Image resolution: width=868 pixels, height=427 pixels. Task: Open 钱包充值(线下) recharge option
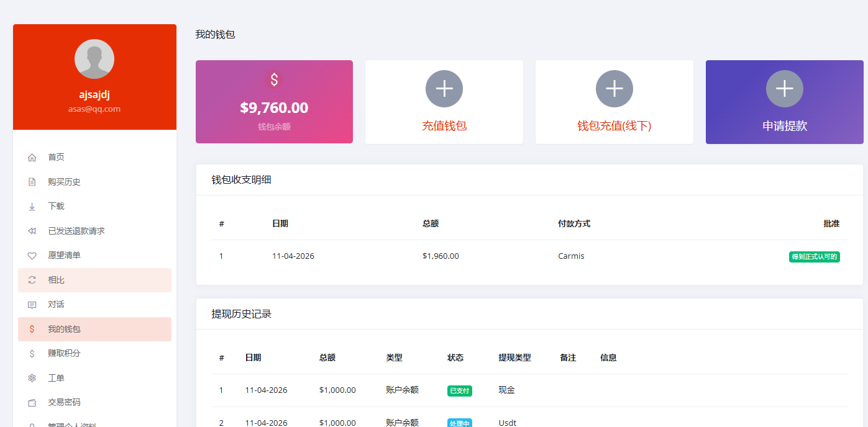coord(614,126)
